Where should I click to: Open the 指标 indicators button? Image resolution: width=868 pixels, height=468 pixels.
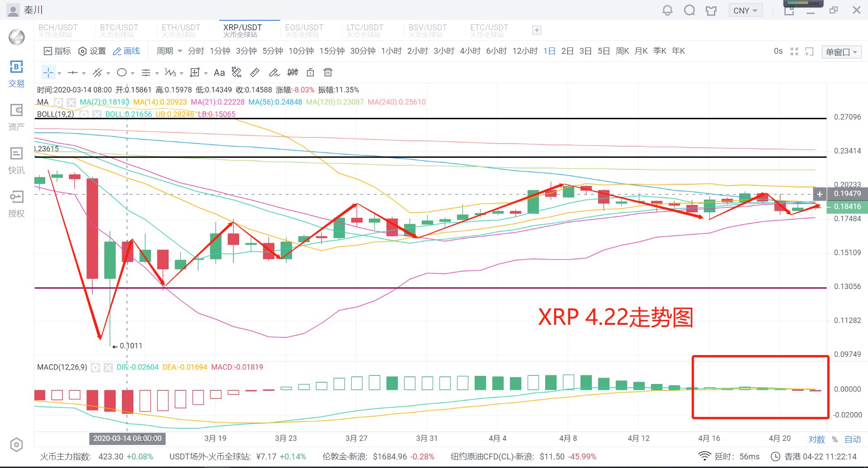pos(57,51)
